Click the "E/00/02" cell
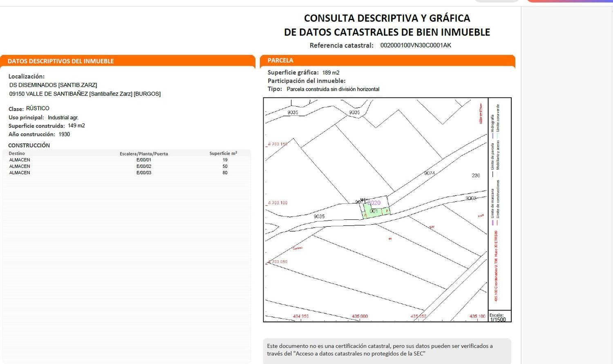 [144, 166]
